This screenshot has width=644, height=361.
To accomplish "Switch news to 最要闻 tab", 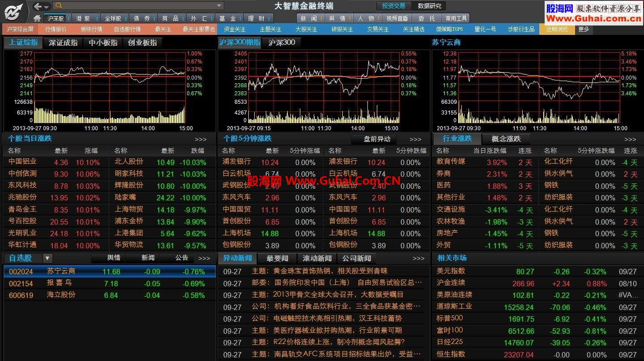I will click(277, 258).
